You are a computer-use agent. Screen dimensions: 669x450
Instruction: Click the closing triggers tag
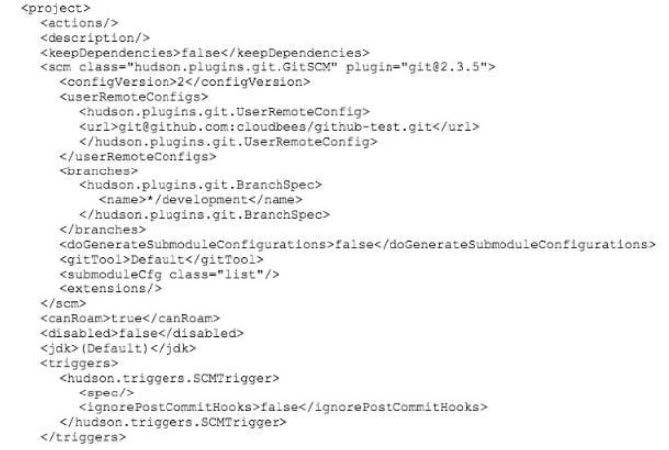coord(83,437)
